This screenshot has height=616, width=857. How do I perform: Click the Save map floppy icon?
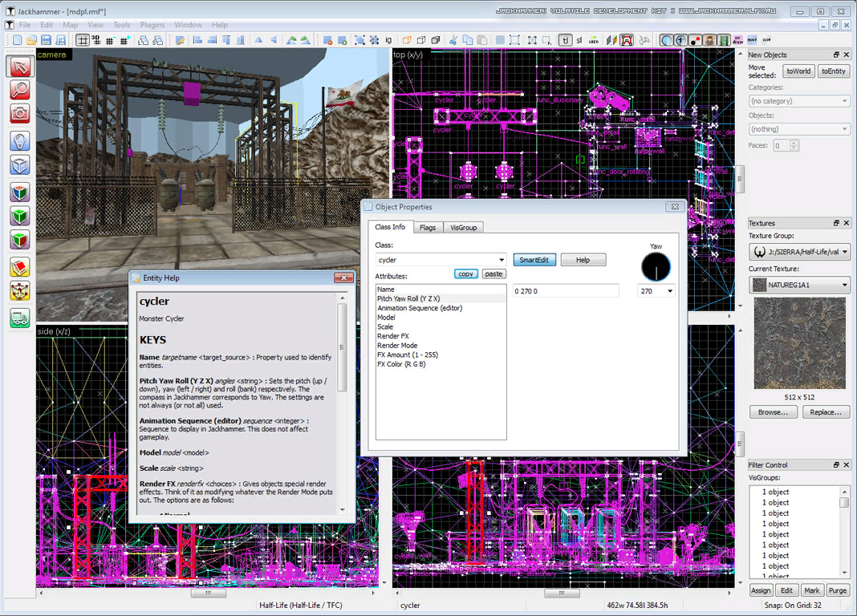click(x=46, y=40)
